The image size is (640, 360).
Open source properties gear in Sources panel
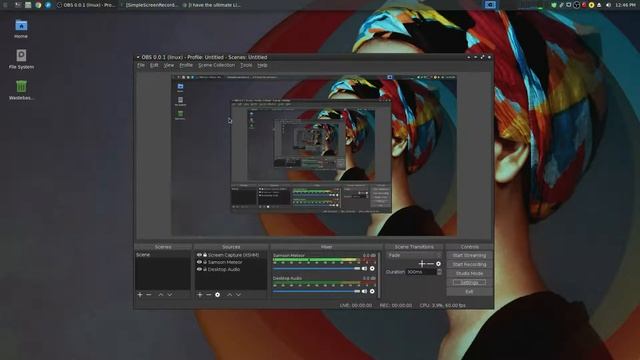[x=218, y=295]
